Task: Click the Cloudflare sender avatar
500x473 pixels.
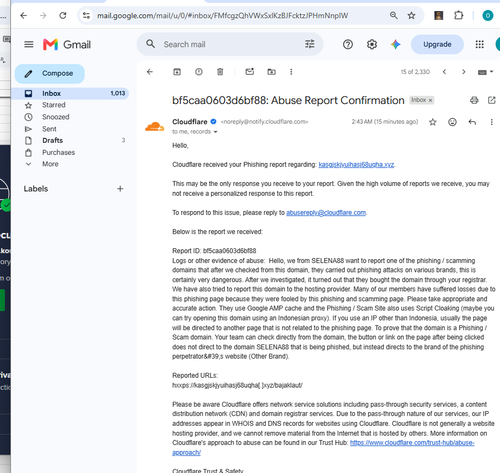Action: pyautogui.click(x=154, y=127)
